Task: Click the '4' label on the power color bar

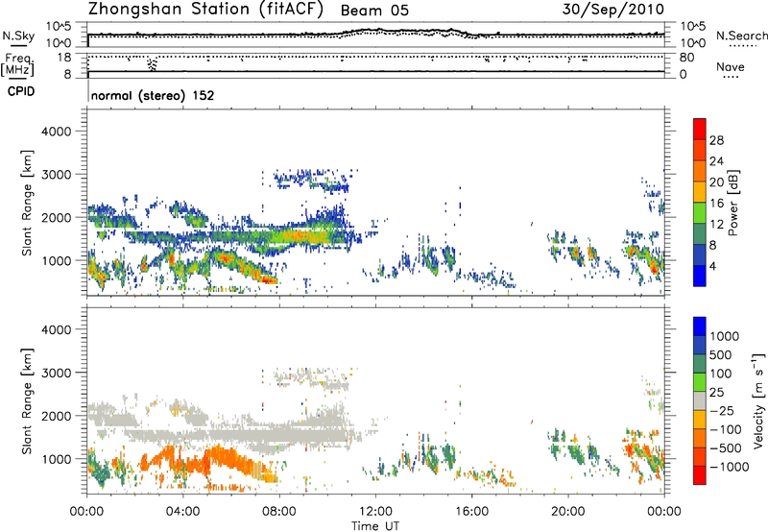Action: (712, 266)
